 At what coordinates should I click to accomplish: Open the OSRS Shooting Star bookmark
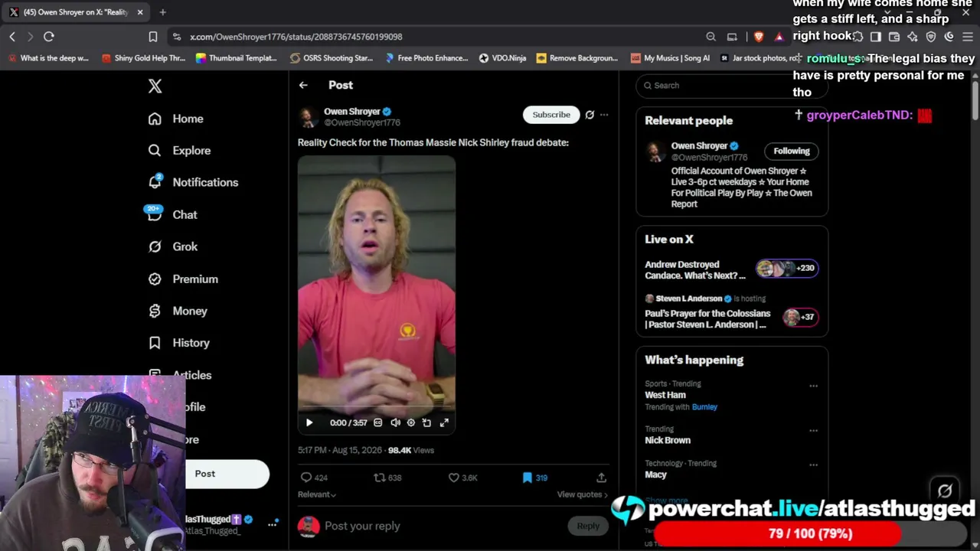(x=331, y=58)
